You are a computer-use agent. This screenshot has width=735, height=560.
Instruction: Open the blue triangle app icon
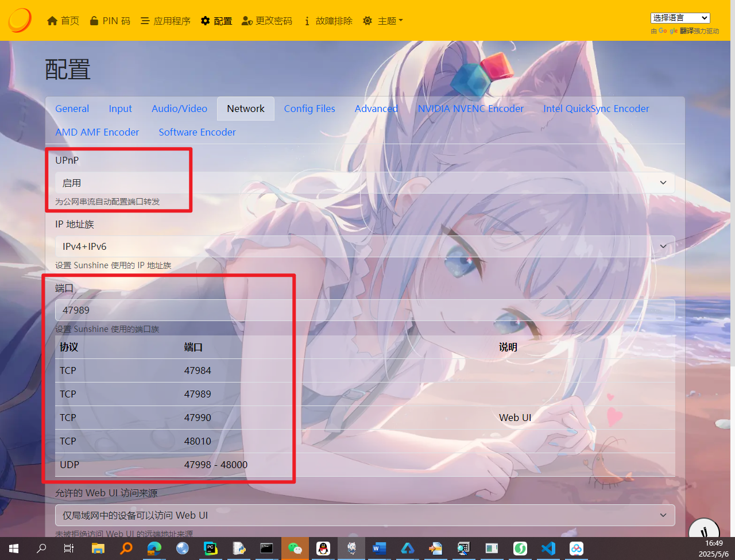pos(408,549)
